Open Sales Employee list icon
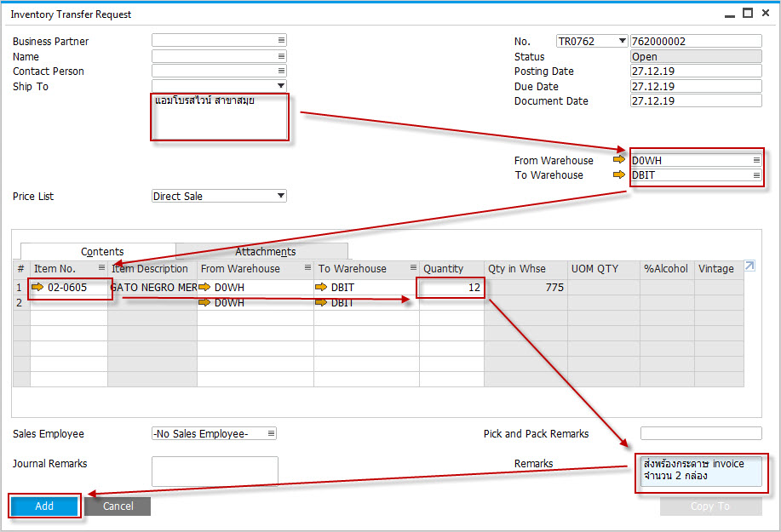Image resolution: width=781 pixels, height=532 pixels. pos(271,433)
